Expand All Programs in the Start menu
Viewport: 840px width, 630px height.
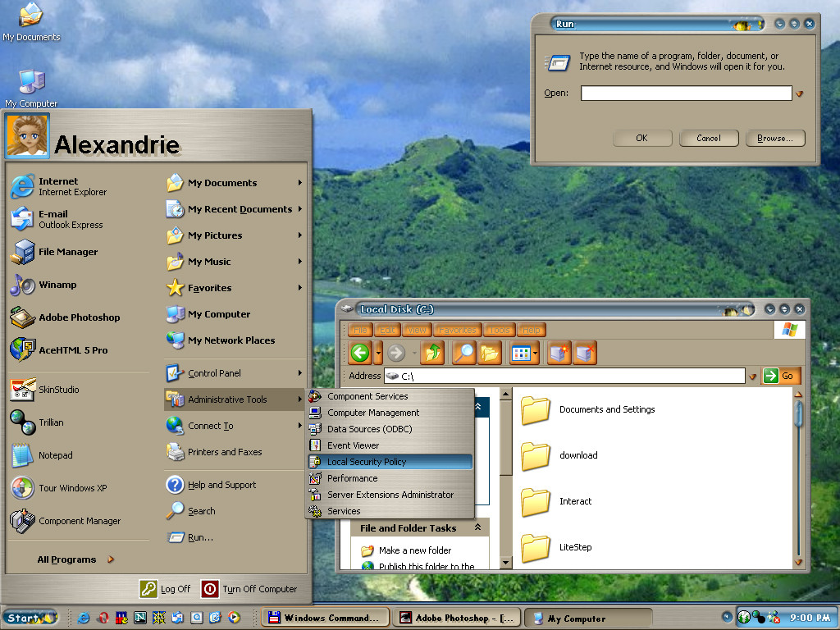[x=75, y=559]
